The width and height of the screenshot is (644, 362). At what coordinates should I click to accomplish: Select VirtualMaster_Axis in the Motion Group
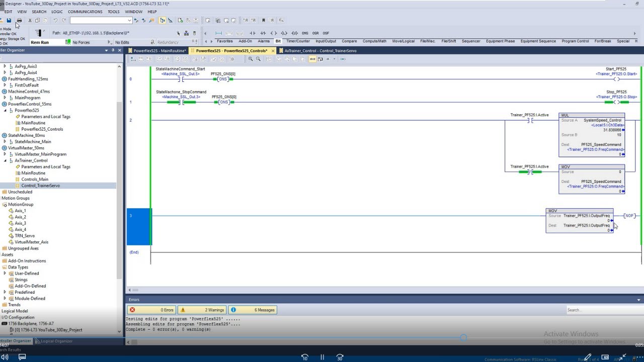[x=31, y=242]
